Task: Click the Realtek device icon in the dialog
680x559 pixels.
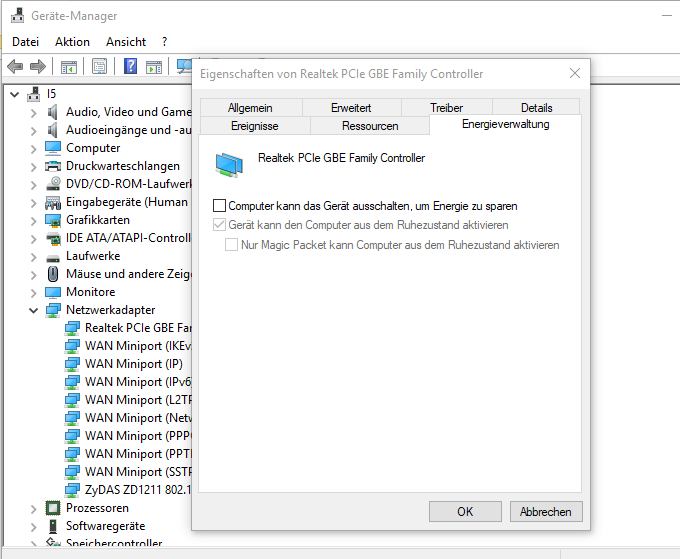Action: 229,165
